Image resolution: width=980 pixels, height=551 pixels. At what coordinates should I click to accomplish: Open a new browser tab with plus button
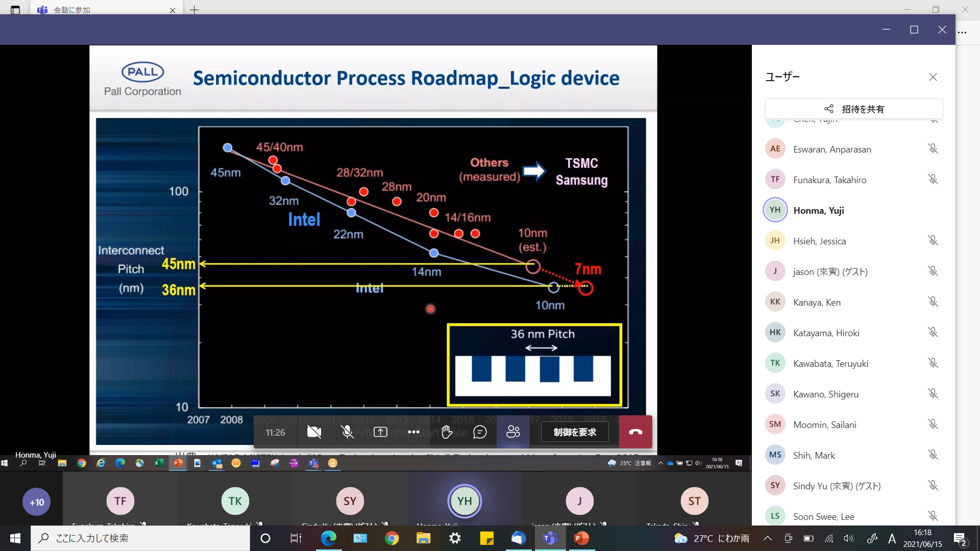click(x=194, y=10)
